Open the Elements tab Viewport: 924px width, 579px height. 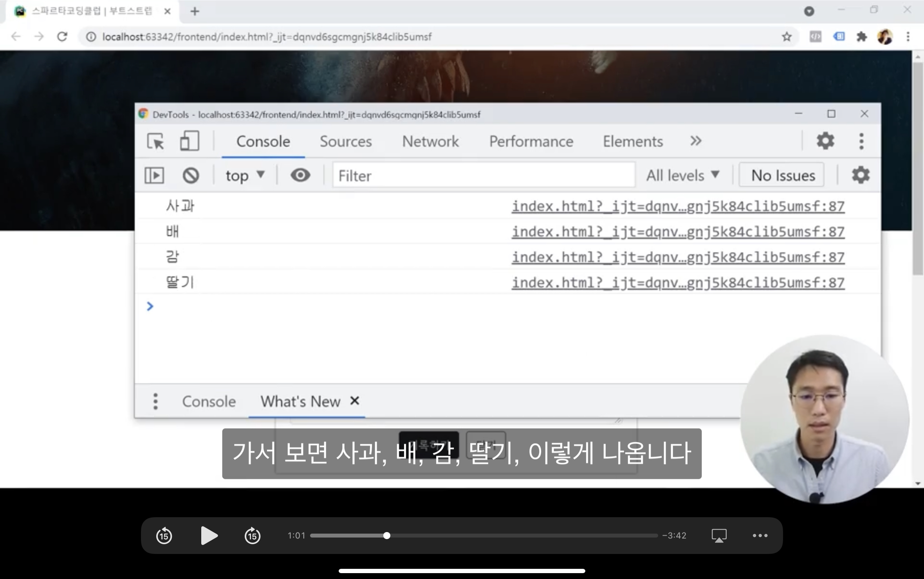[633, 141]
